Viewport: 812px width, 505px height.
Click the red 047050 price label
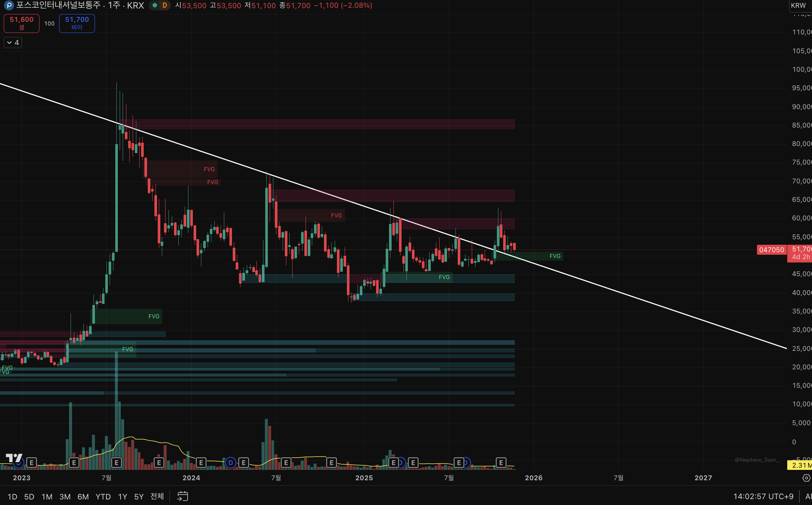pyautogui.click(x=771, y=250)
